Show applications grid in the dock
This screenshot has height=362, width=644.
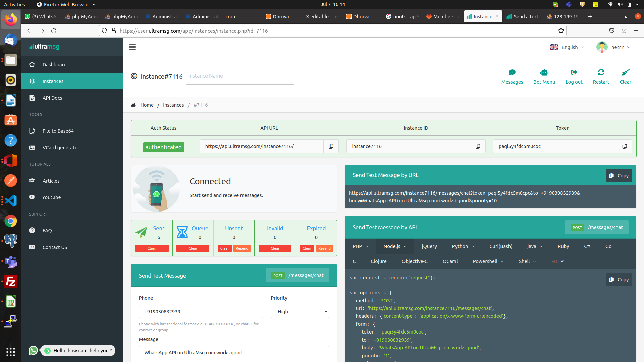(11, 352)
